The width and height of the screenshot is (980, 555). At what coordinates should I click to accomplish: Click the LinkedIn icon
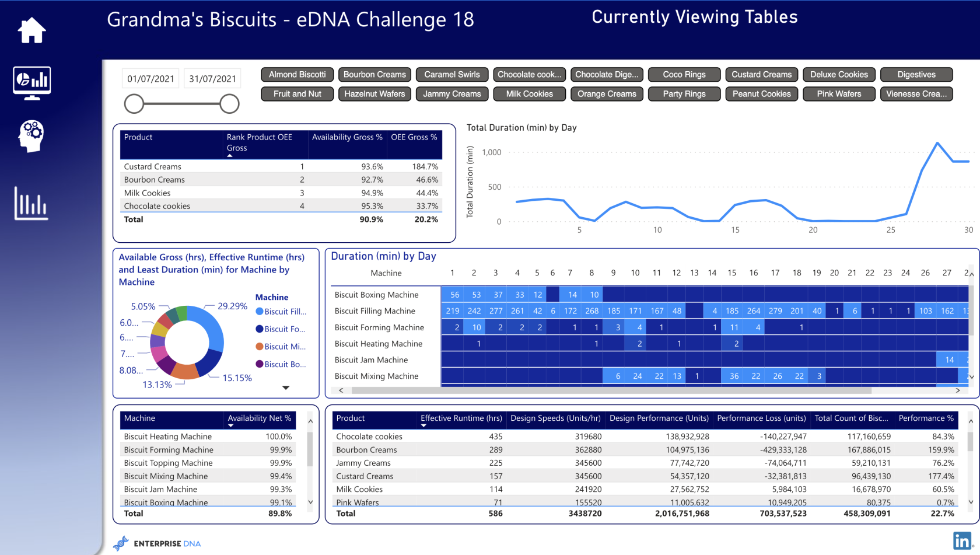963,540
